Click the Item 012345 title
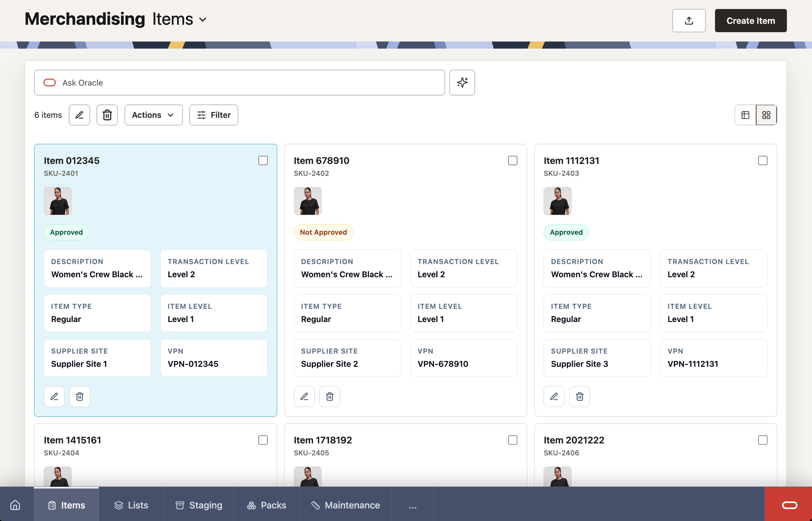The width and height of the screenshot is (812, 521). (71, 160)
